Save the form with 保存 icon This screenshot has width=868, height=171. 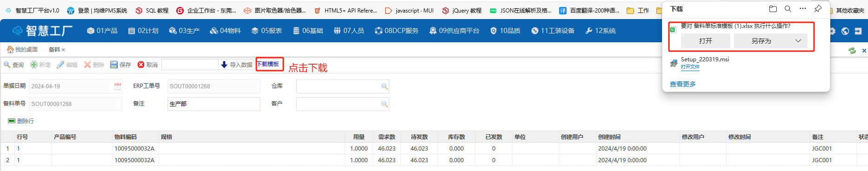(114, 65)
